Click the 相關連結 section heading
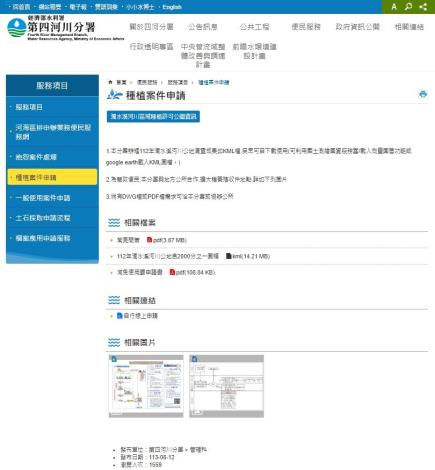Image resolution: width=435 pixels, height=470 pixels. point(140,300)
